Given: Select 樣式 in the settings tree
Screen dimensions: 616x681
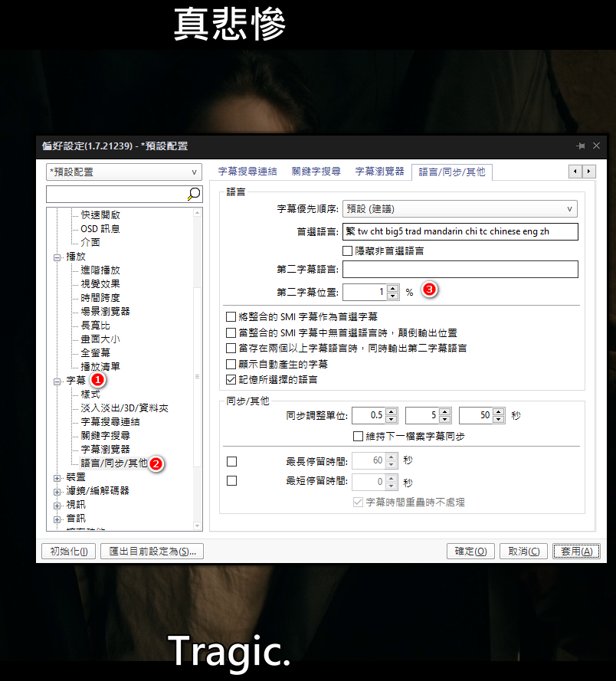Looking at the screenshot, I should [x=90, y=394].
